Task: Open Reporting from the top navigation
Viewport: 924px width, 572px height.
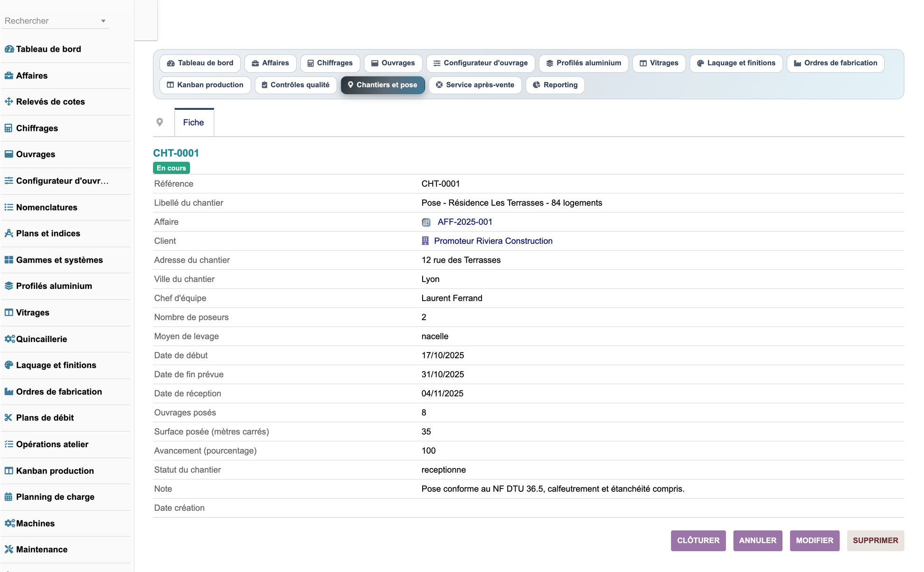Action: pyautogui.click(x=555, y=85)
